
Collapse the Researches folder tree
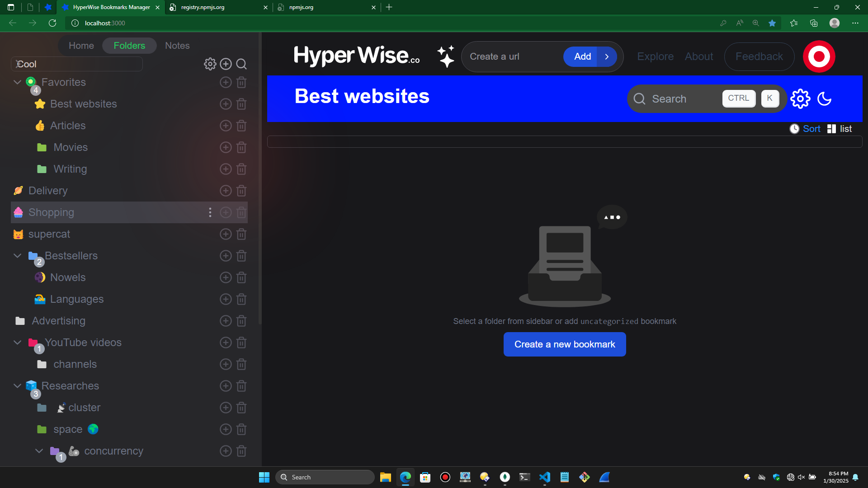[17, 386]
